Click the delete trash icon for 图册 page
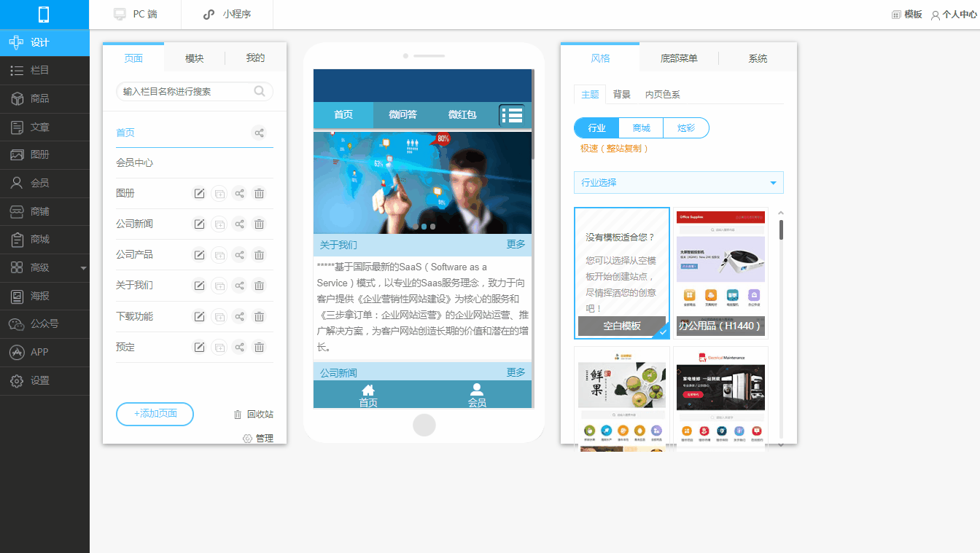 click(259, 193)
